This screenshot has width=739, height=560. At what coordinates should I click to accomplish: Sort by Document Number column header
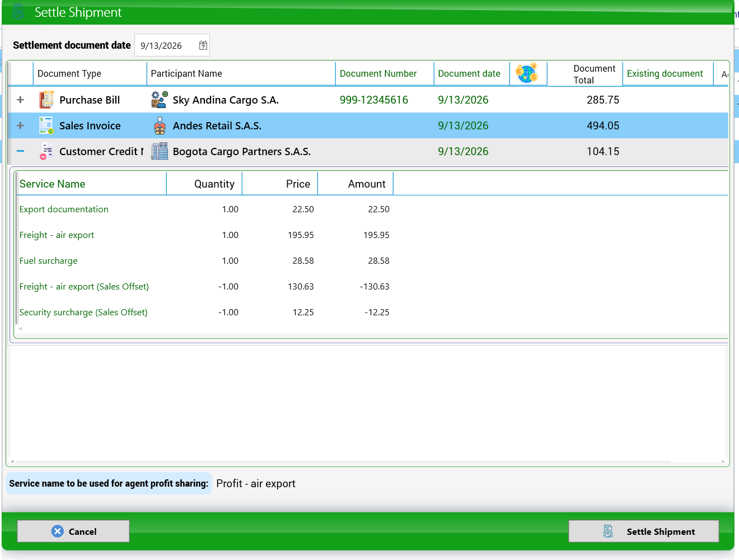(x=385, y=73)
